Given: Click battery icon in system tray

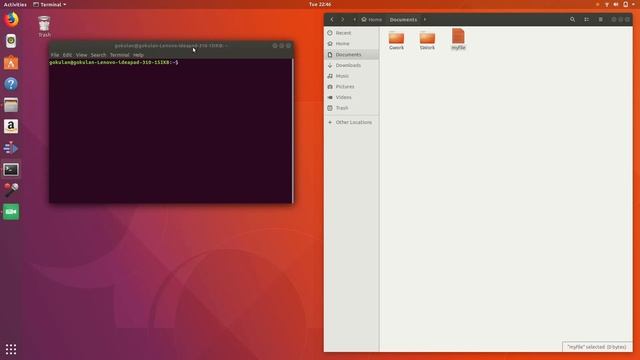Looking at the screenshot, I should click(x=625, y=4).
